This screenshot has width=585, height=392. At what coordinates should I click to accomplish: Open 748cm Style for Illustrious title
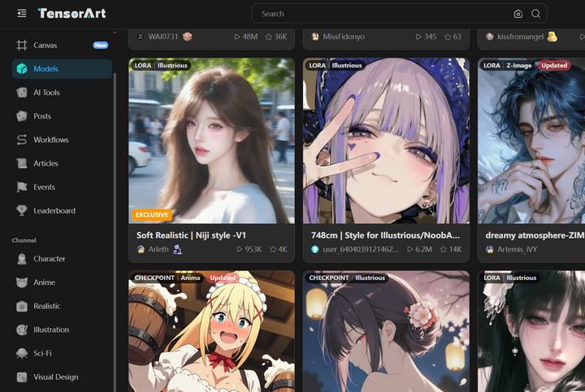(x=385, y=235)
